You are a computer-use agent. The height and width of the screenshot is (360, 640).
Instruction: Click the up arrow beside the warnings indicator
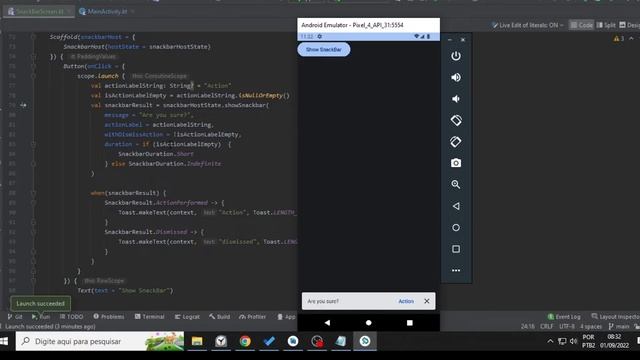point(631,39)
